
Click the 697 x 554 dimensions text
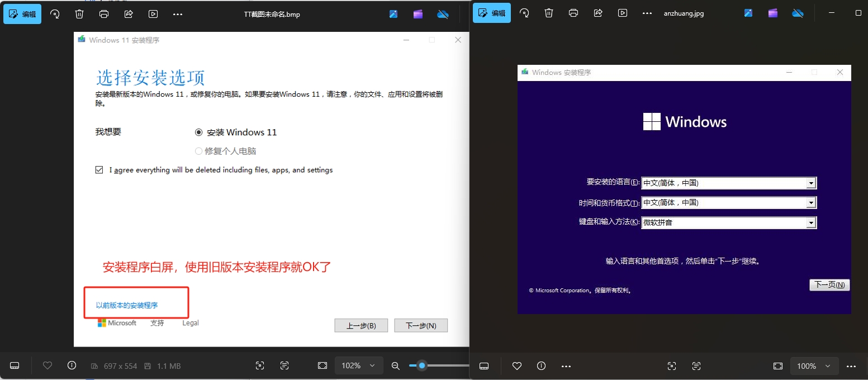click(120, 366)
